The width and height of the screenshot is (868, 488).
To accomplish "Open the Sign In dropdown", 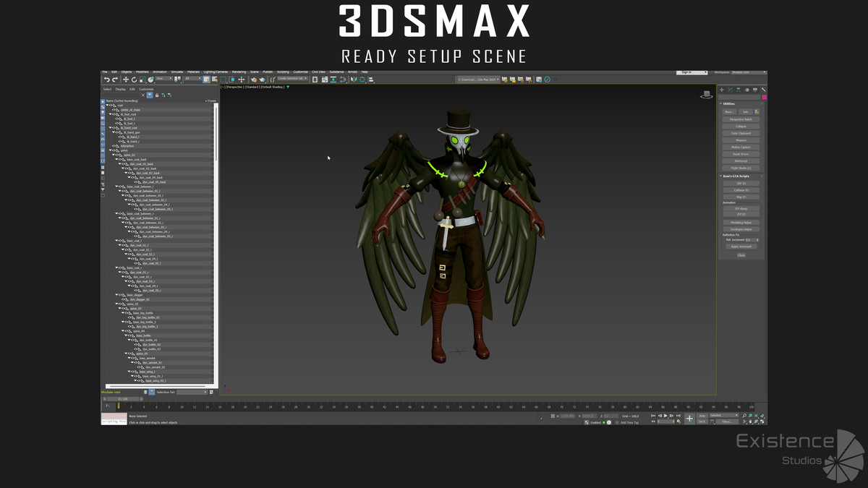I will (x=692, y=72).
